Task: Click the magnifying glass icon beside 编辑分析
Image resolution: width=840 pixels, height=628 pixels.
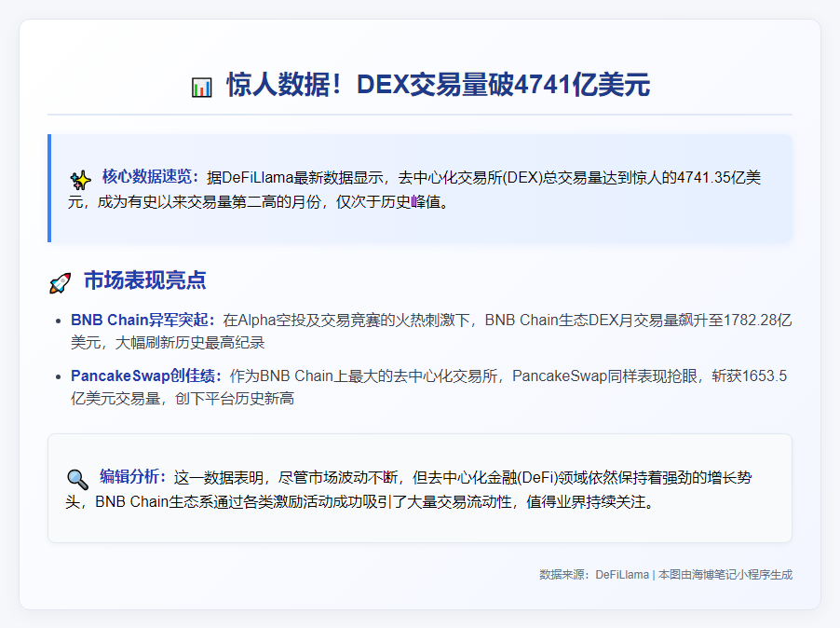Action: tap(77, 480)
